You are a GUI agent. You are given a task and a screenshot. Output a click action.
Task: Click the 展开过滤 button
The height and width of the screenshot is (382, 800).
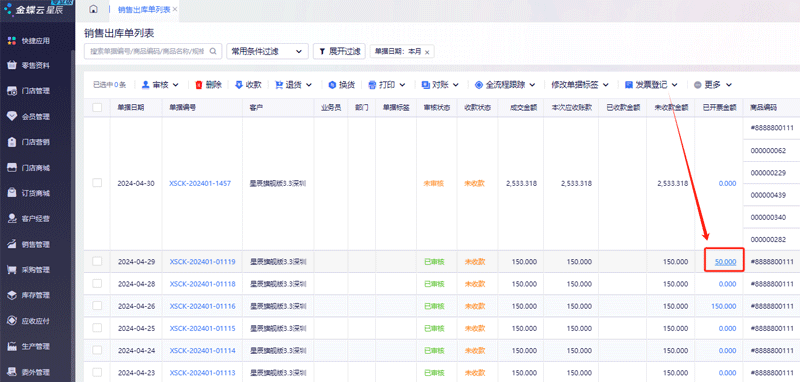click(339, 51)
